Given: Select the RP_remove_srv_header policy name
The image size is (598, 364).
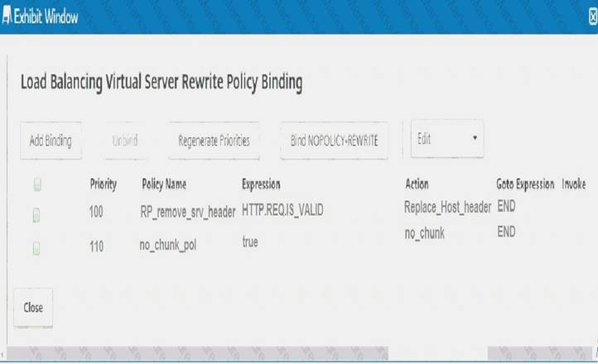Looking at the screenshot, I should click(188, 212).
